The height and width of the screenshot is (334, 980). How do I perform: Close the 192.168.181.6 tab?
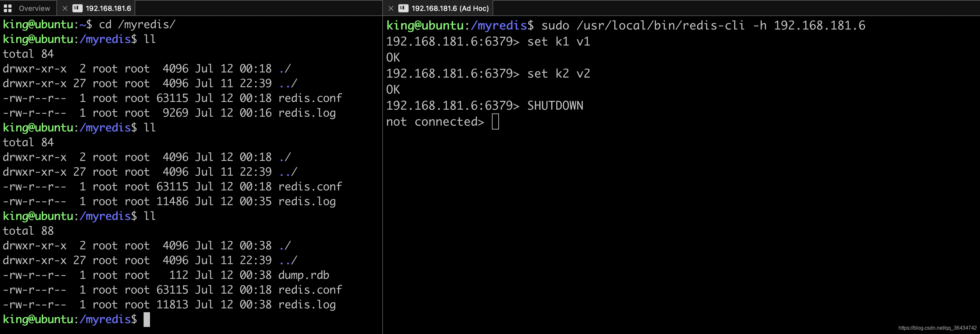pyautogui.click(x=65, y=8)
